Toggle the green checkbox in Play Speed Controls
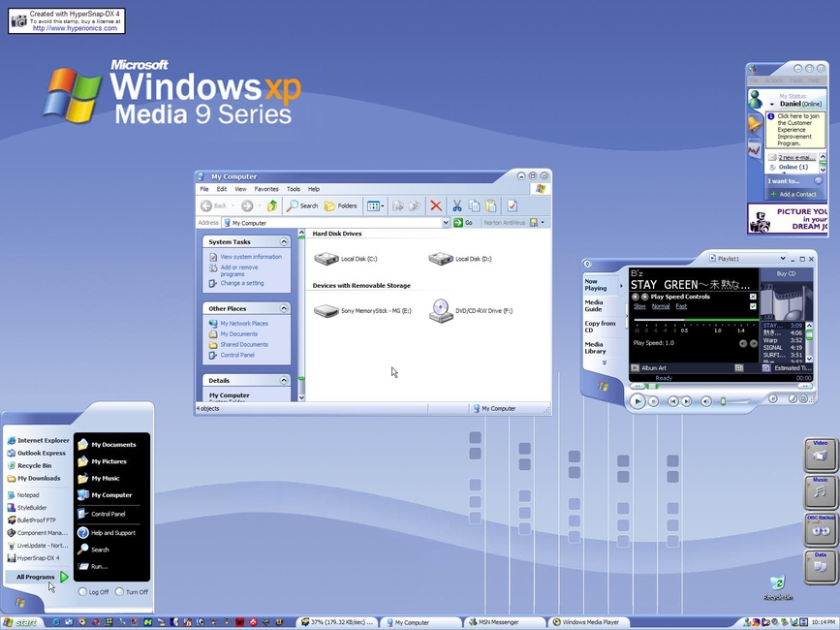This screenshot has height=630, width=840. click(753, 306)
